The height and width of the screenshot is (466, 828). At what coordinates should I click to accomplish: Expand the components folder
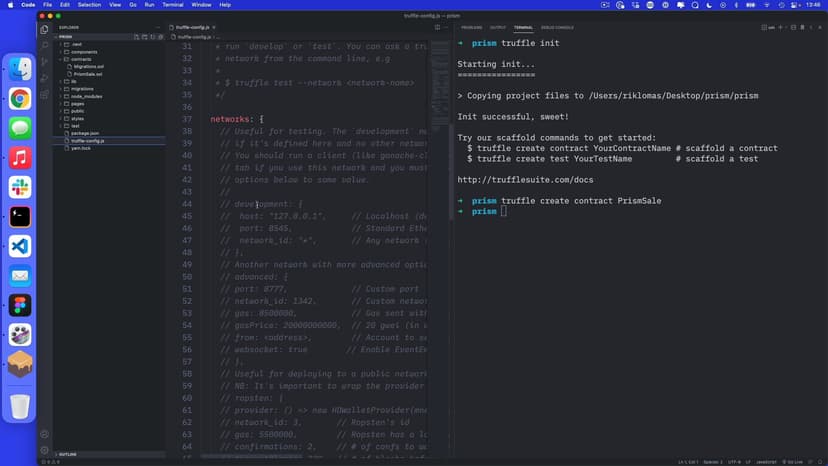84,52
